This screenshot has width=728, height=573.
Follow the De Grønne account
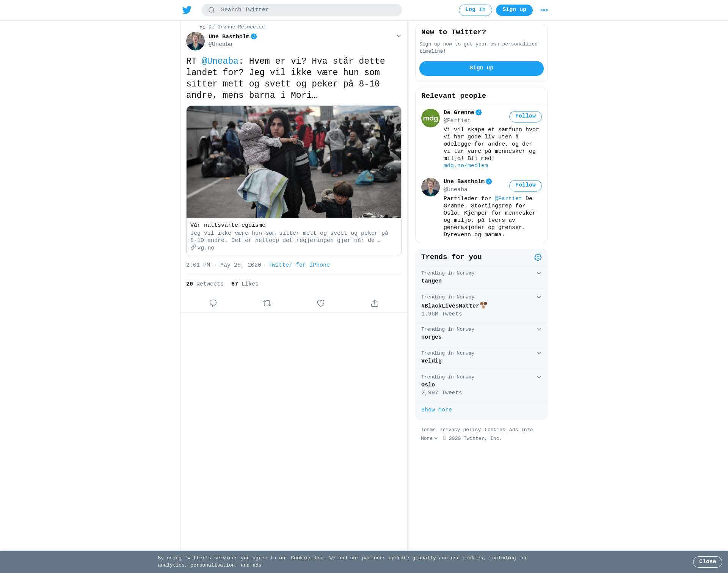526,116
